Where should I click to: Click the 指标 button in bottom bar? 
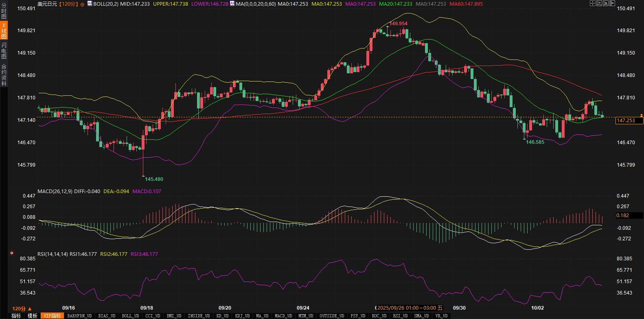tap(16, 316)
